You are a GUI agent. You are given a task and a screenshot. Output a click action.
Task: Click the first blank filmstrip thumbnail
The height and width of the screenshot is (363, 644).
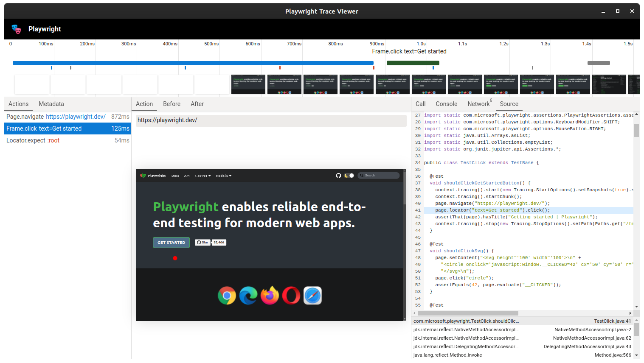tap(32, 84)
